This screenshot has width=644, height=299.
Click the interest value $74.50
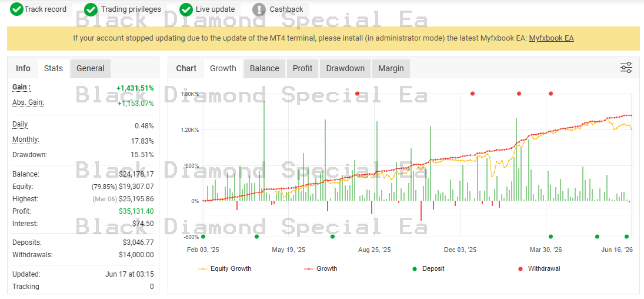pos(143,224)
